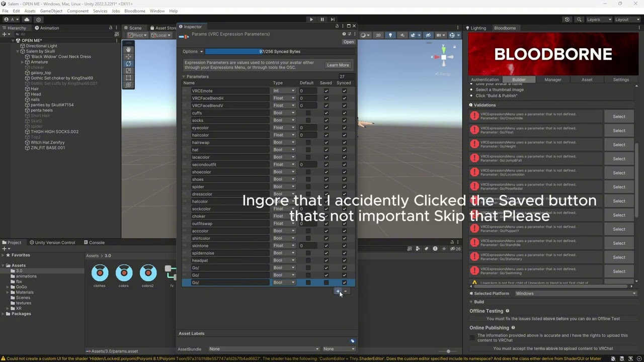Toggle Saved checkbox for hairswap

[326, 142]
